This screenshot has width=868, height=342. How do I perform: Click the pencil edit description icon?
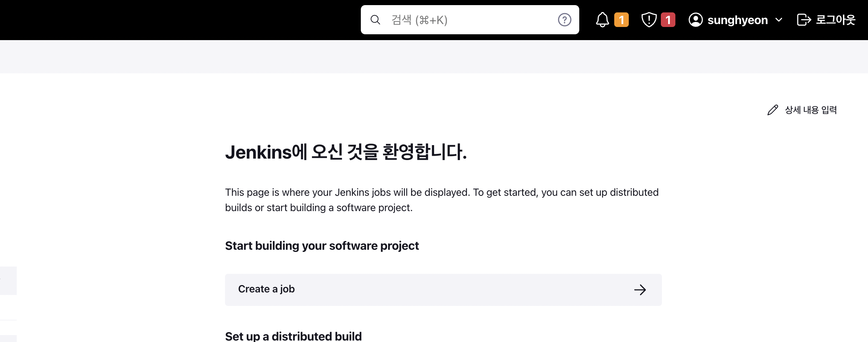pyautogui.click(x=773, y=110)
